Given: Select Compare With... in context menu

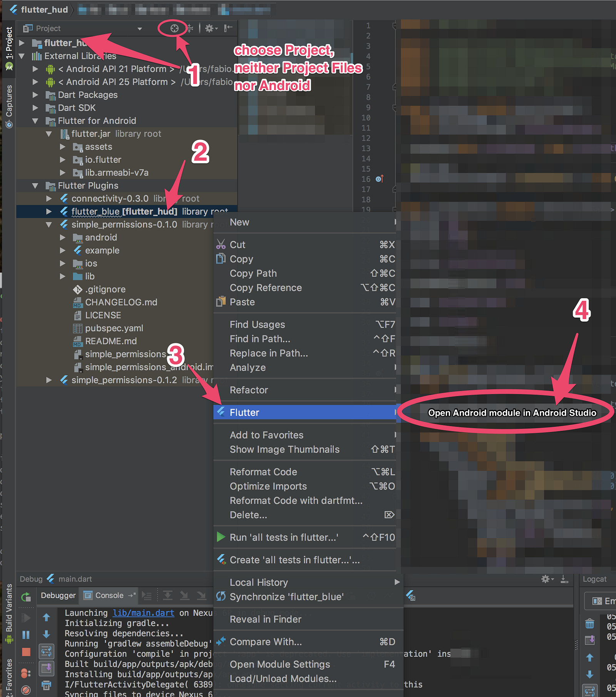Looking at the screenshot, I should 308,642.
